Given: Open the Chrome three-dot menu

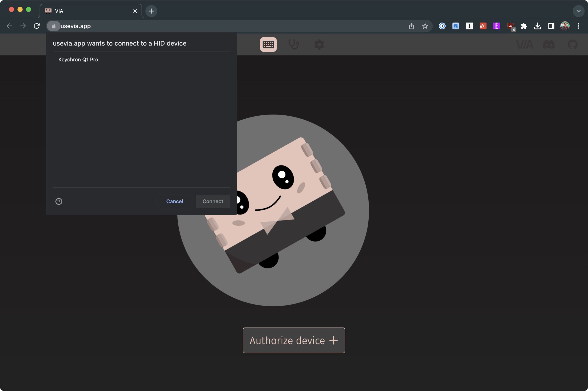Looking at the screenshot, I should 578,26.
